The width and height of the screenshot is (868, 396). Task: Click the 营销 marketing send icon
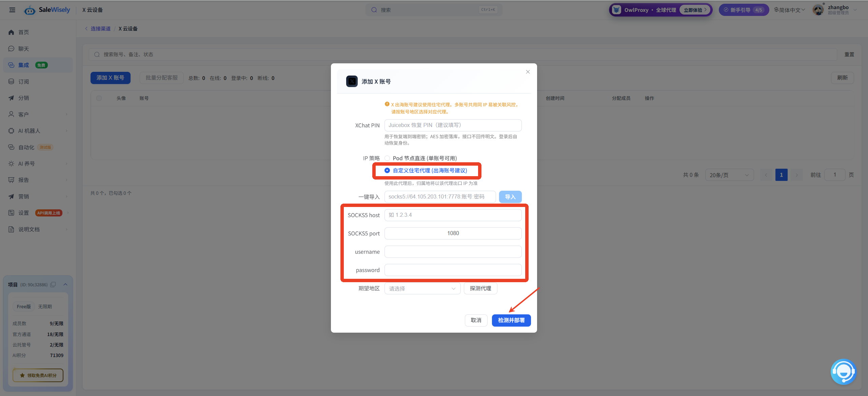tap(11, 196)
